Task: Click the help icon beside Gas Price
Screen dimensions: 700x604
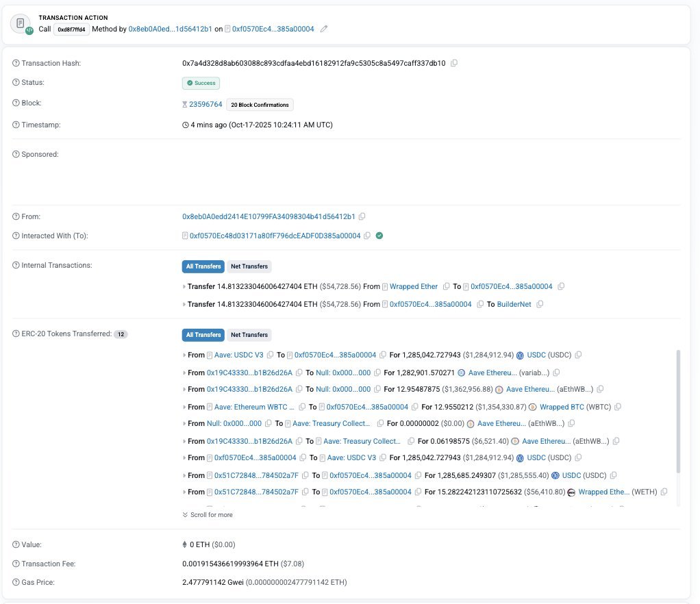Action: tap(16, 582)
